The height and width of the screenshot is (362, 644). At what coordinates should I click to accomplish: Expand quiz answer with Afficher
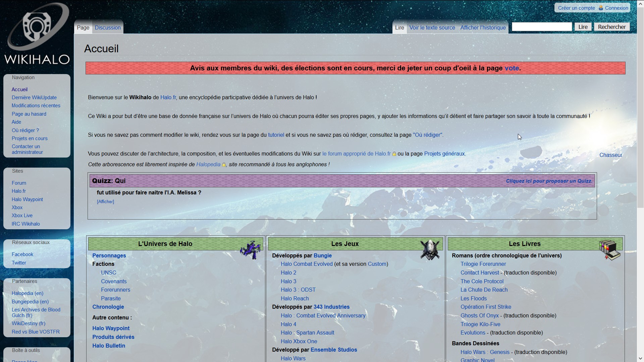[105, 201]
